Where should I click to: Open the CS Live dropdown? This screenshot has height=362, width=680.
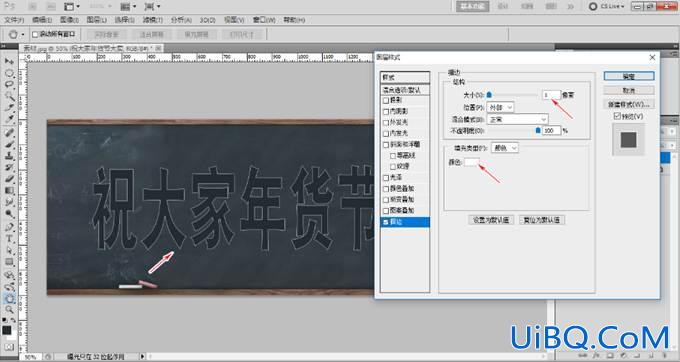pos(606,7)
